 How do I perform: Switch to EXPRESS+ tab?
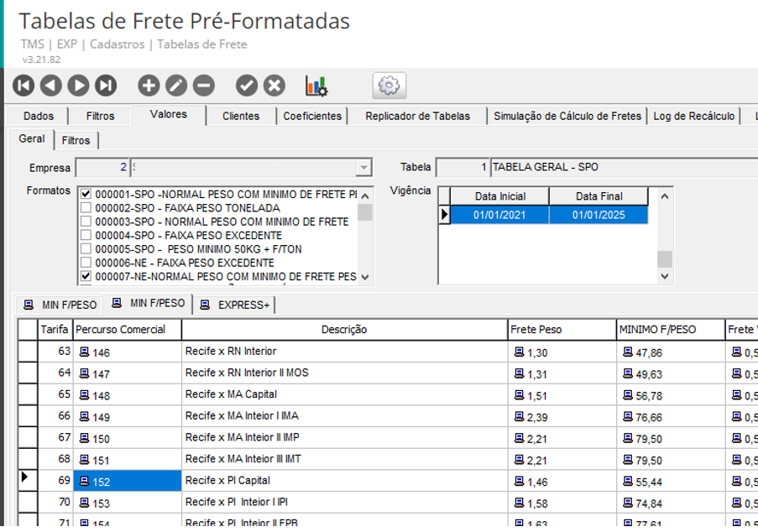(x=235, y=305)
